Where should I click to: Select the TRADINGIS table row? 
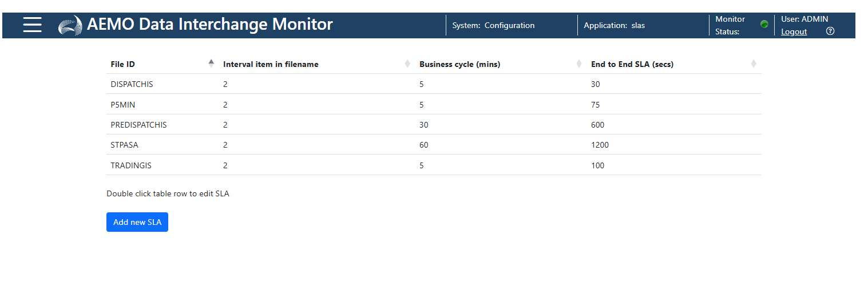click(x=434, y=165)
